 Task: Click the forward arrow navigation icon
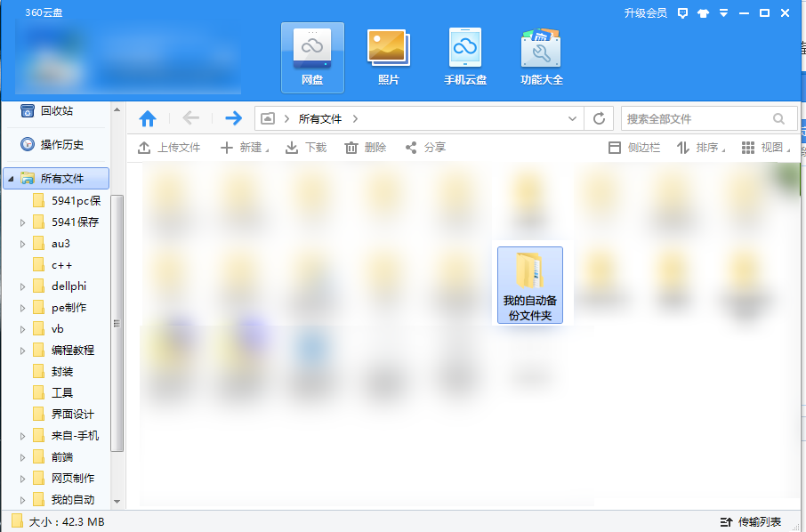(x=233, y=118)
